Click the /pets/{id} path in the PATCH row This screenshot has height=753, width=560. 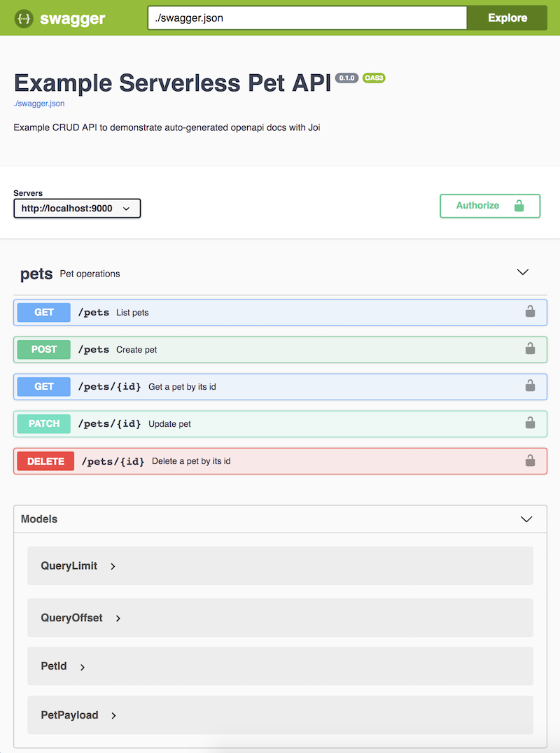[109, 423]
